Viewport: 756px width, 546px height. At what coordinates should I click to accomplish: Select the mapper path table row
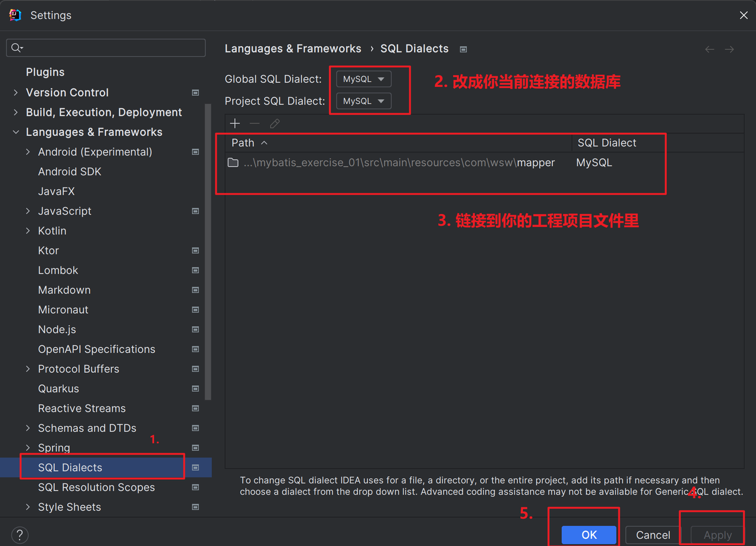(x=484, y=162)
